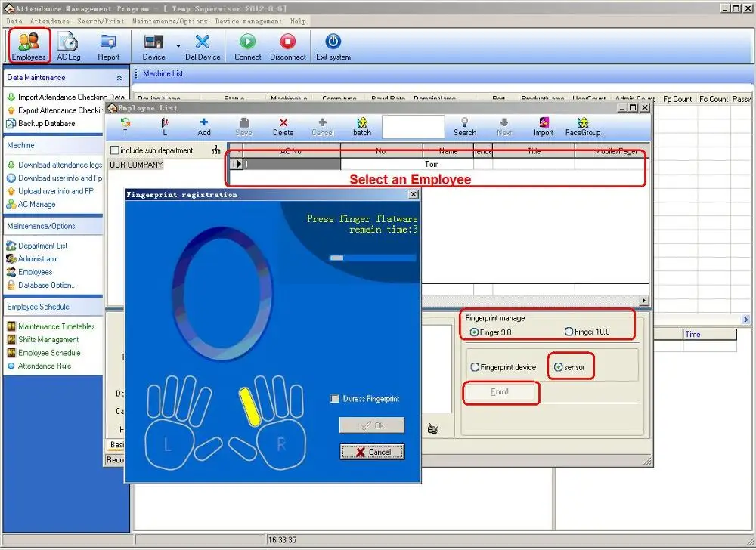The width and height of the screenshot is (756, 550).
Task: Open the Report tool
Action: click(x=109, y=45)
